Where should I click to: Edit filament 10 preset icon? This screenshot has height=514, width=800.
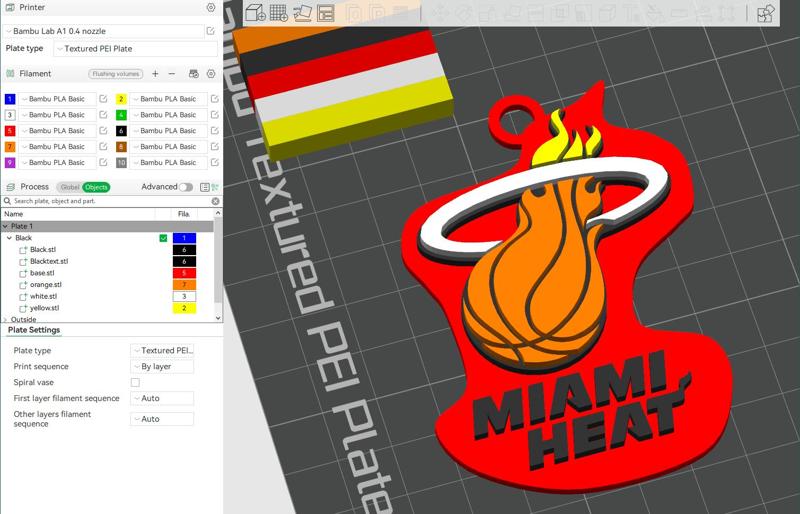pos(214,162)
